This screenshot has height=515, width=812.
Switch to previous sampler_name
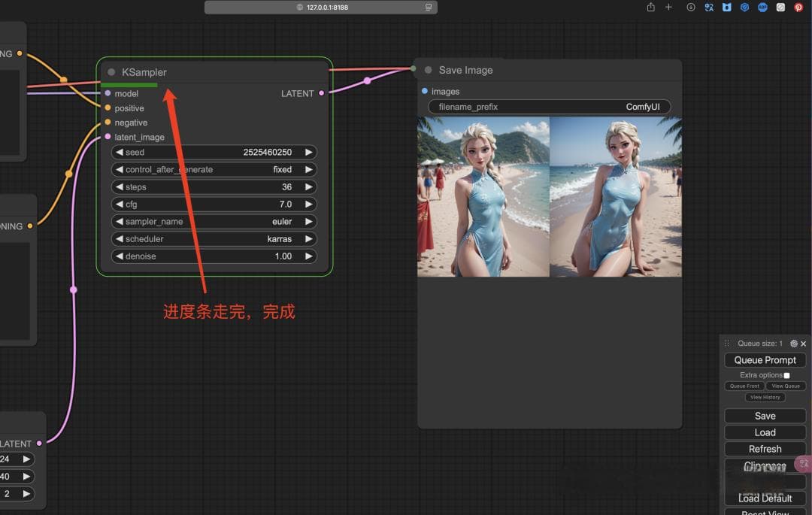[x=119, y=222]
